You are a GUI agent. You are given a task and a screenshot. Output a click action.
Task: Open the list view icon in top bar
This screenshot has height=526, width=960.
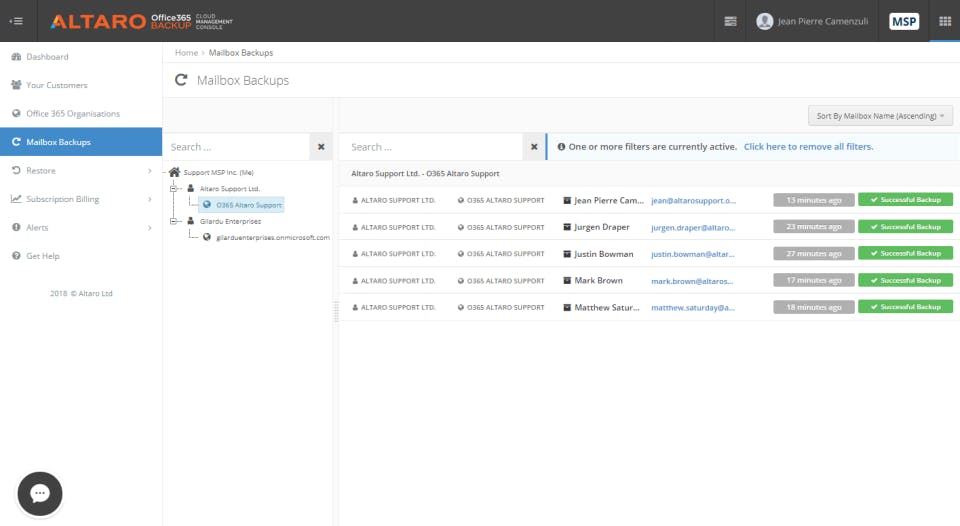tap(730, 21)
